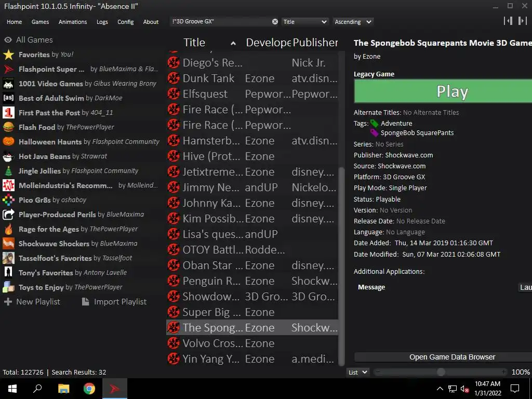
Task: Open the About tab
Action: (151, 22)
